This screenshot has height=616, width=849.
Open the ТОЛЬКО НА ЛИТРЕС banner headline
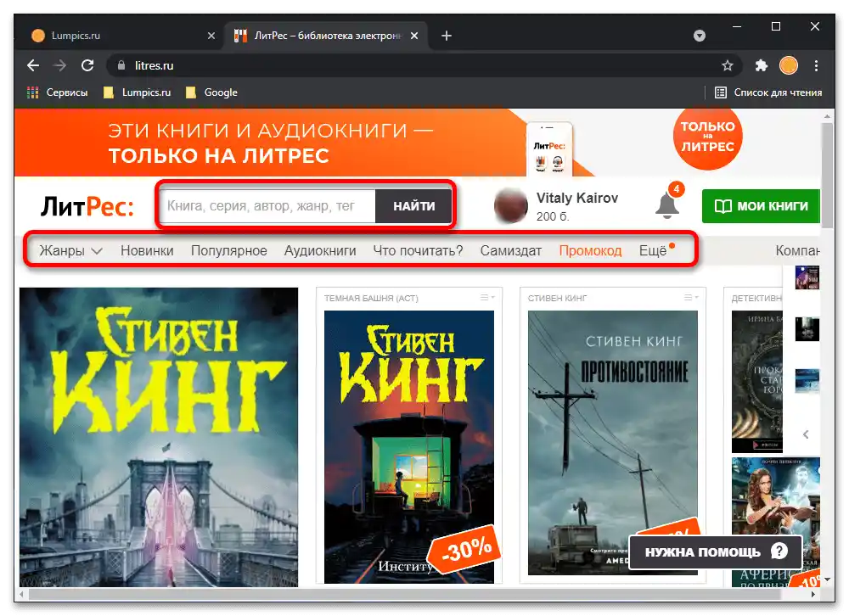pos(219,156)
